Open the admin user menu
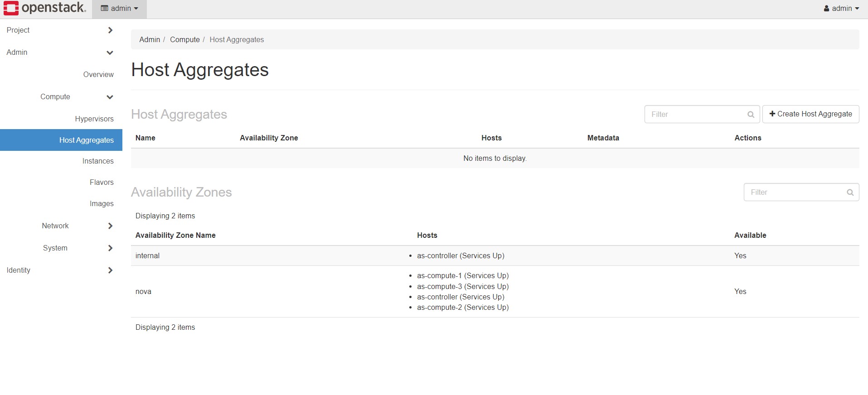This screenshot has width=868, height=395. click(841, 9)
